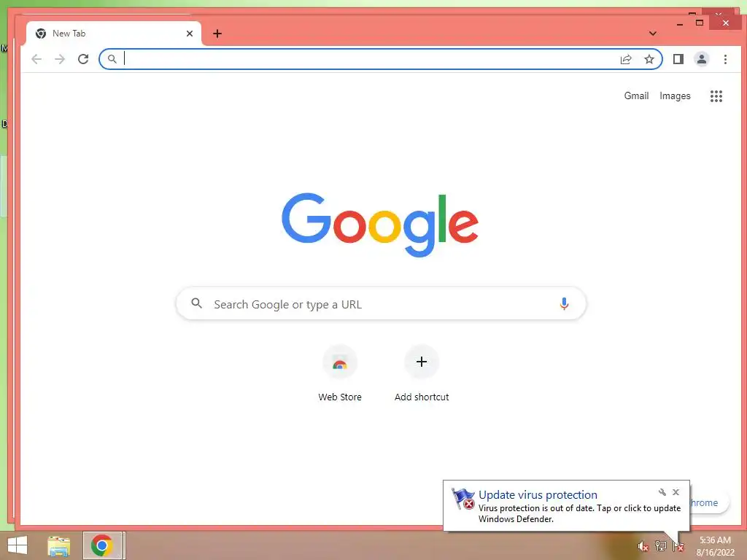Open the Google apps grid
The width and height of the screenshot is (747, 560).
716,96
